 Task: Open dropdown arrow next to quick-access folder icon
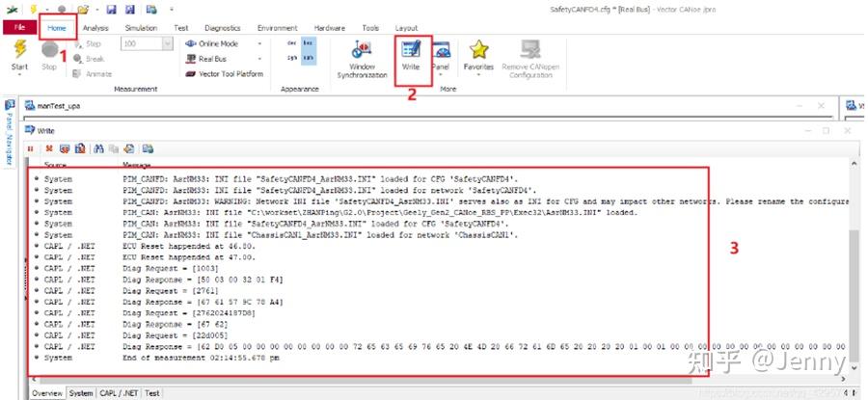click(97, 10)
